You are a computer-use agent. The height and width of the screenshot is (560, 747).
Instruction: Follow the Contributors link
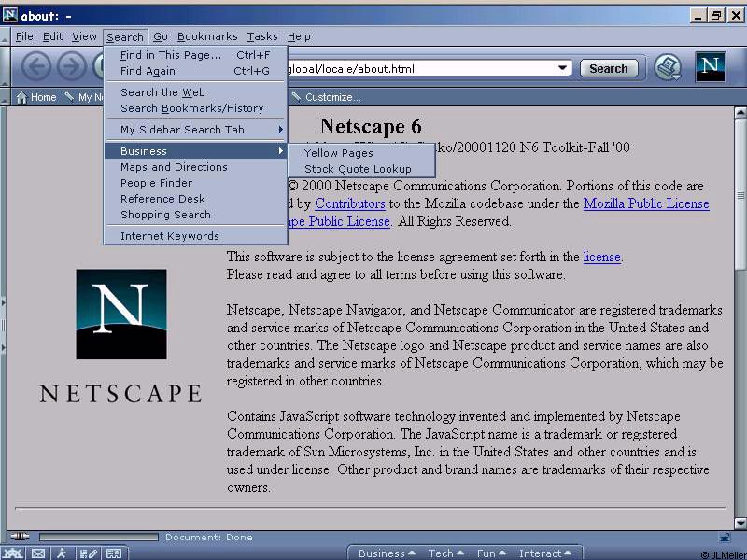(x=349, y=203)
